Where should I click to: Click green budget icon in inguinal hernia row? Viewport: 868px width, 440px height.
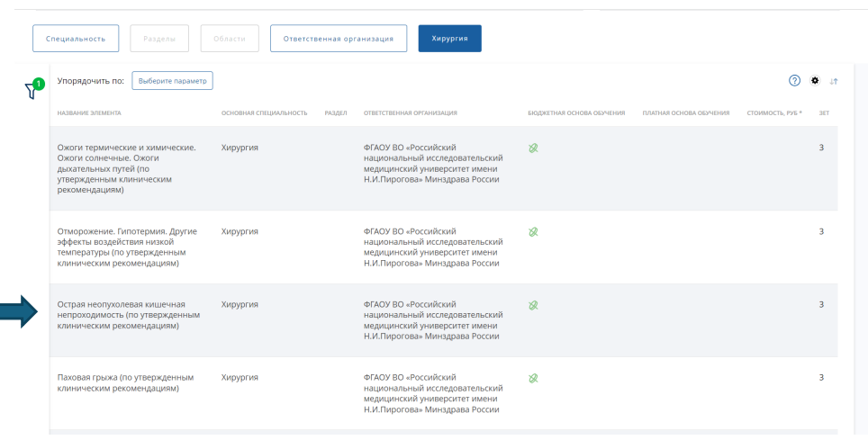(x=533, y=378)
